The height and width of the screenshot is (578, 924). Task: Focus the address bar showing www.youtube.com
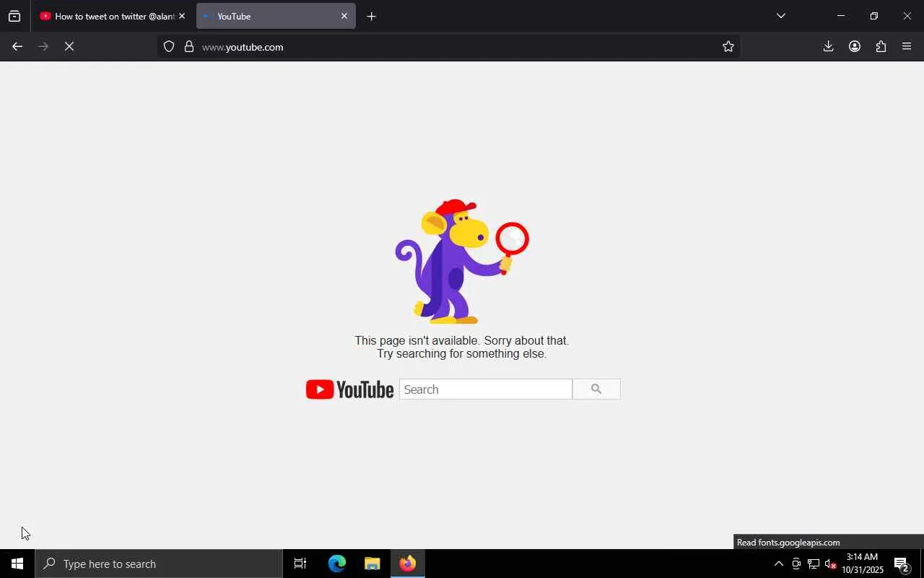[448, 47]
